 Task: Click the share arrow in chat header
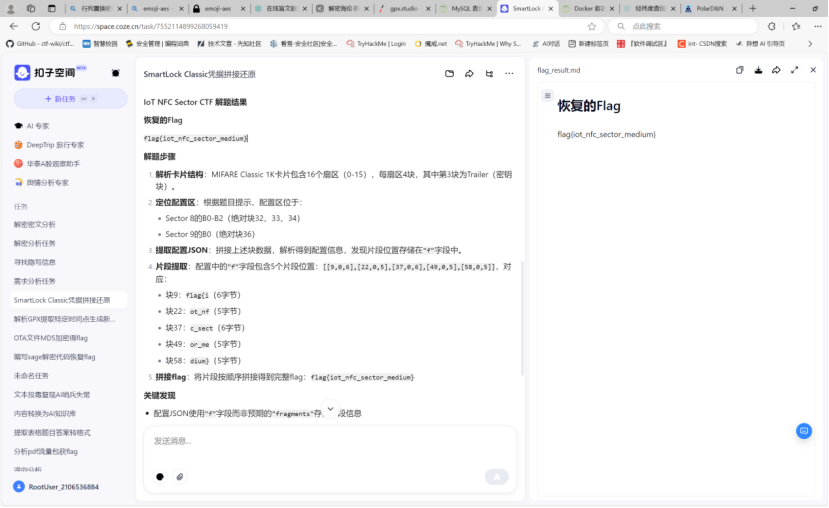click(469, 74)
